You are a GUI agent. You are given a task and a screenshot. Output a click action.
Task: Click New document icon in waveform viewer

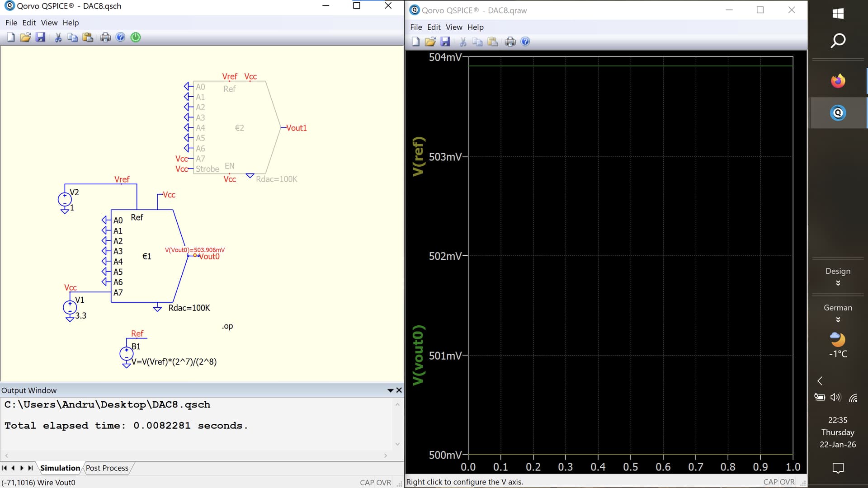click(x=415, y=42)
